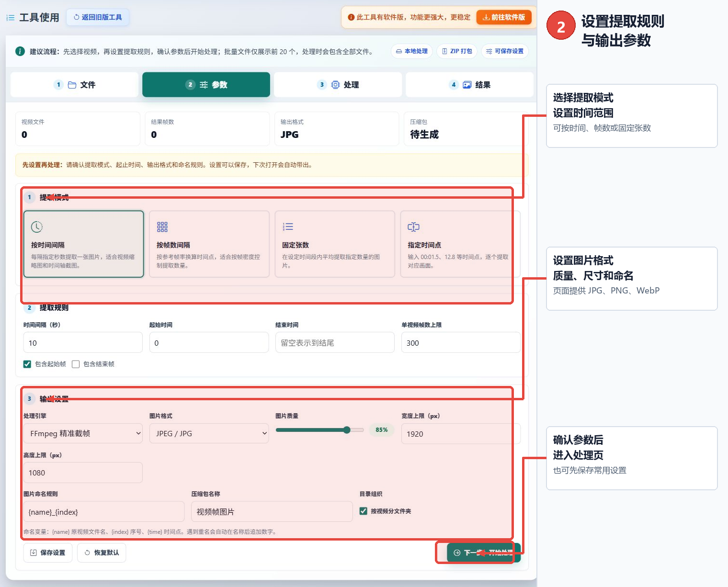Select the 按时间间隔 extraction mode card
The width and height of the screenshot is (728, 587).
point(84,244)
